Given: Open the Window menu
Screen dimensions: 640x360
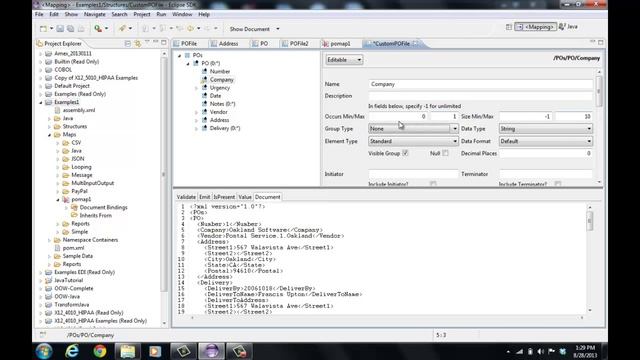Looking at the screenshot, I should point(182,14).
